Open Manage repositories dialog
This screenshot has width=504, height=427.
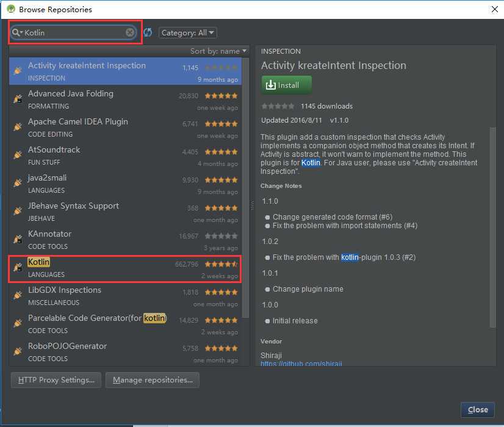(x=153, y=380)
